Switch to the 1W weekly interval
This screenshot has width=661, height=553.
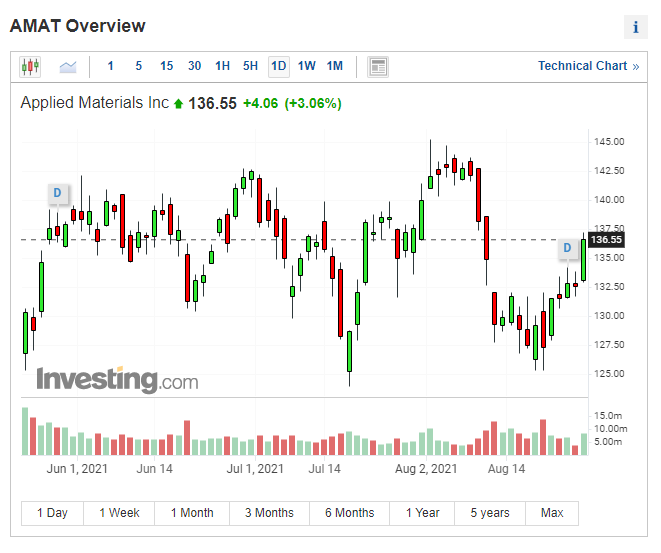(x=306, y=66)
